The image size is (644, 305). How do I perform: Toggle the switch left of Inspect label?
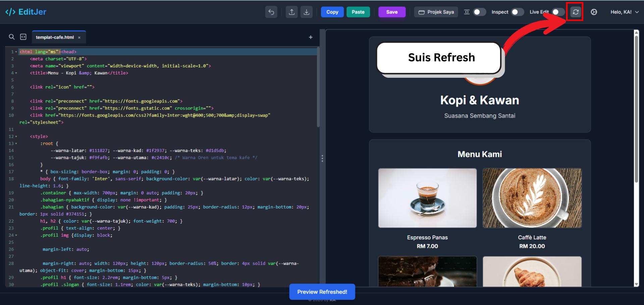click(479, 12)
